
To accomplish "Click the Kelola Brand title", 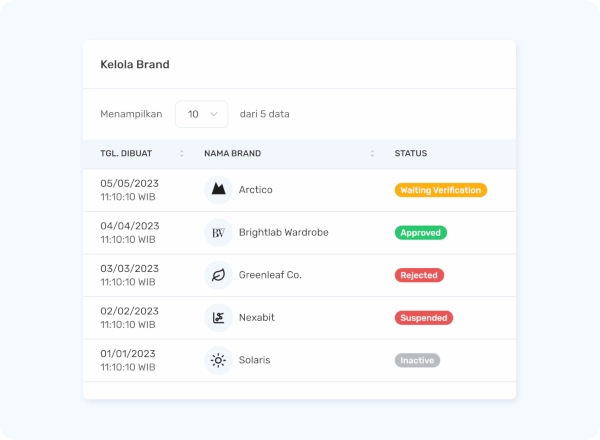I will [135, 64].
